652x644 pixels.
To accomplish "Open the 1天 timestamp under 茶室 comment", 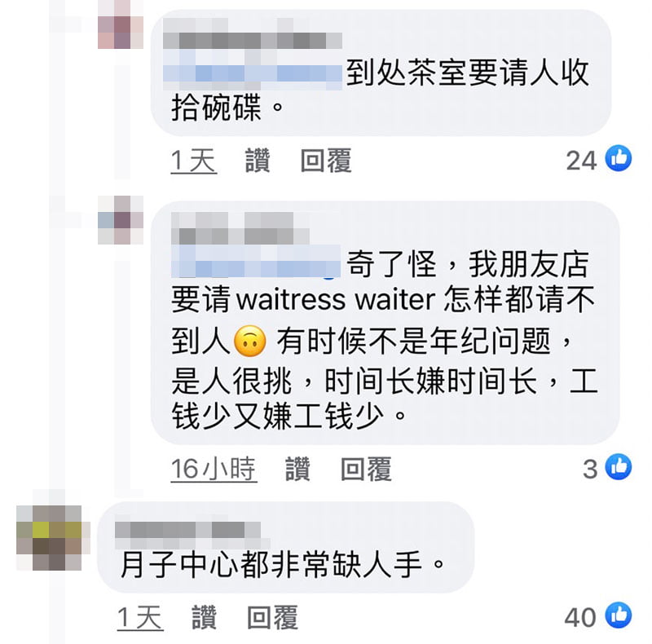I will [x=194, y=160].
